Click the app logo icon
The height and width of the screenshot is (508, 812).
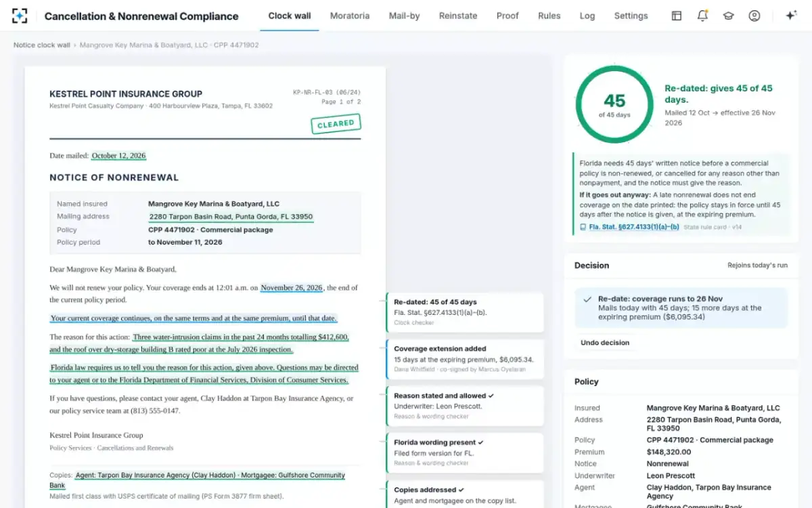coord(20,16)
